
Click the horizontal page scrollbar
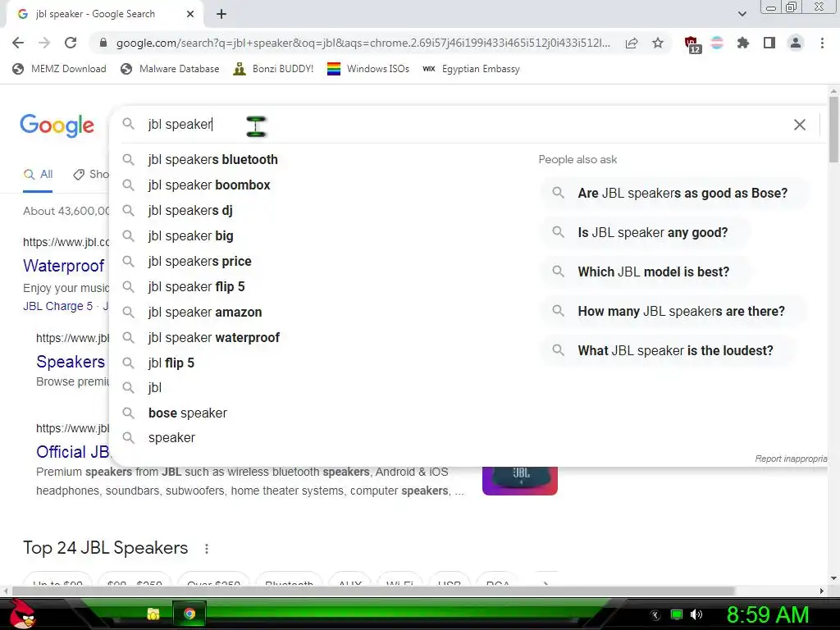point(373,591)
